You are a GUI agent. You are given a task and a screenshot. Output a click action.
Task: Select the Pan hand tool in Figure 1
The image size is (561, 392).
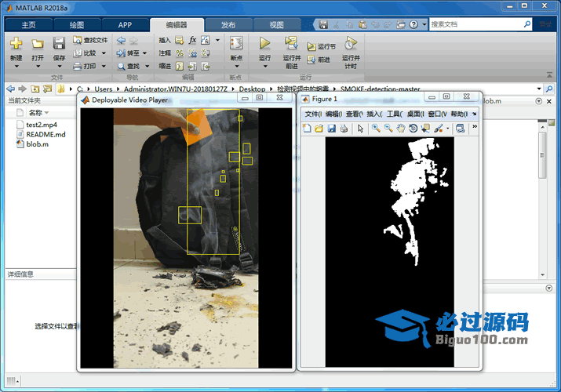click(x=401, y=129)
